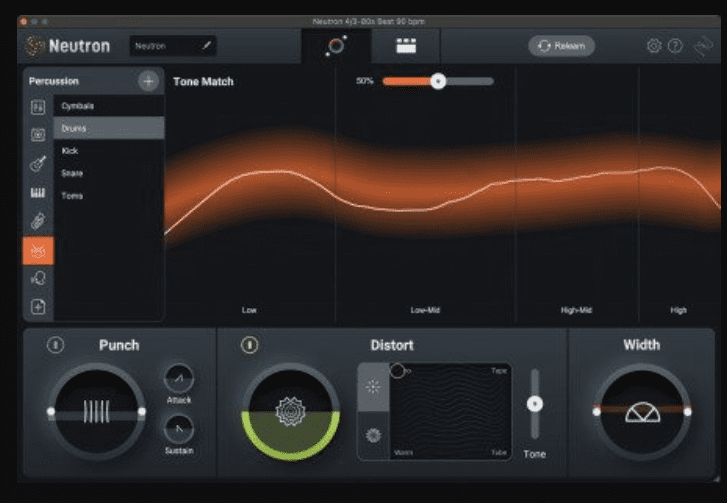Open the custom target file-plus icon

click(38, 306)
